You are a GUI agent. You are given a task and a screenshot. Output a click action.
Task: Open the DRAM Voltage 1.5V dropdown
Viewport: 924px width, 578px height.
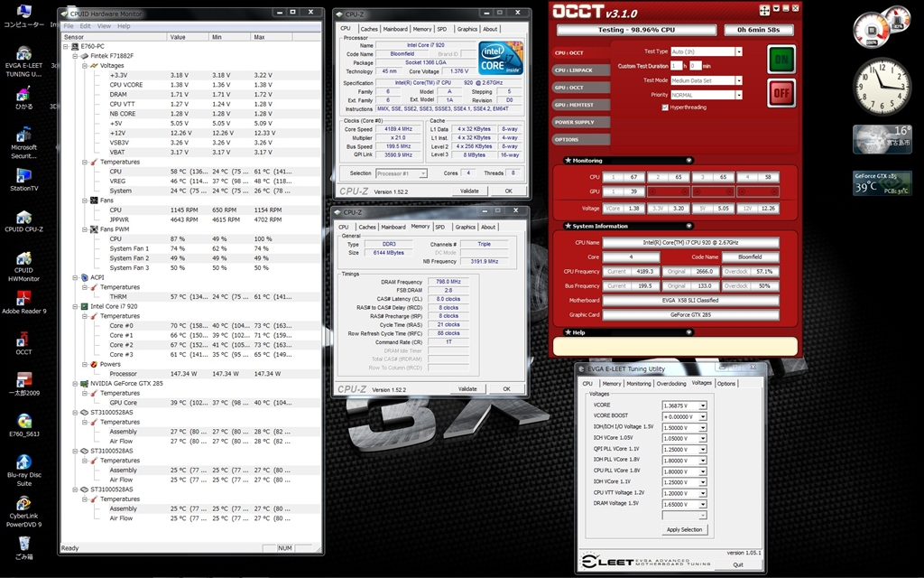tap(704, 504)
